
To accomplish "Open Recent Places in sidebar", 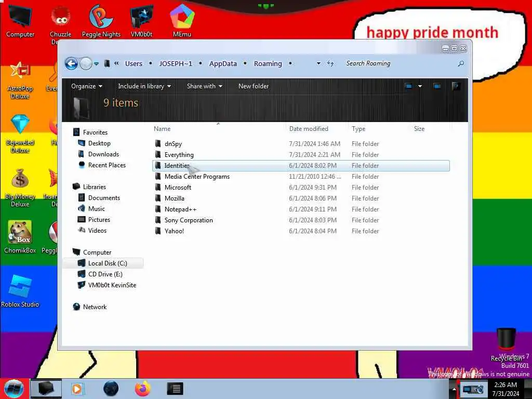I will pyautogui.click(x=107, y=165).
